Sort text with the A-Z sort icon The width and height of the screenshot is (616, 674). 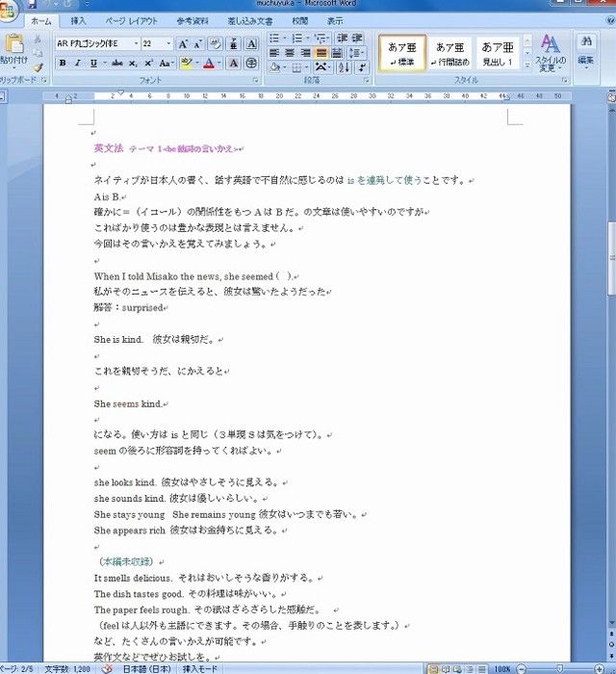pos(344,67)
